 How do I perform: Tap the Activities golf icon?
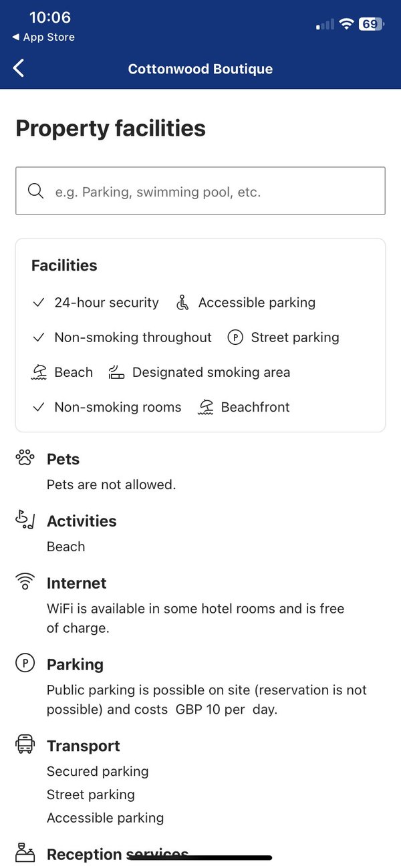(x=25, y=520)
